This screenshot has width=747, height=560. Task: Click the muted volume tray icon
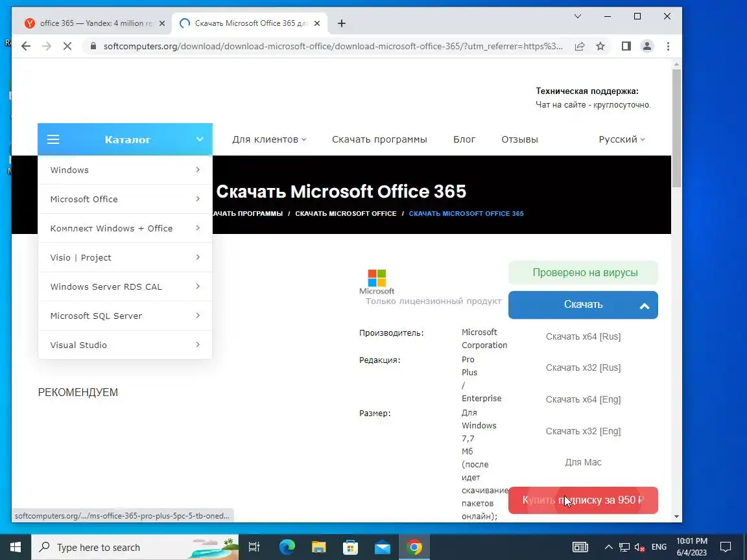pos(640,547)
